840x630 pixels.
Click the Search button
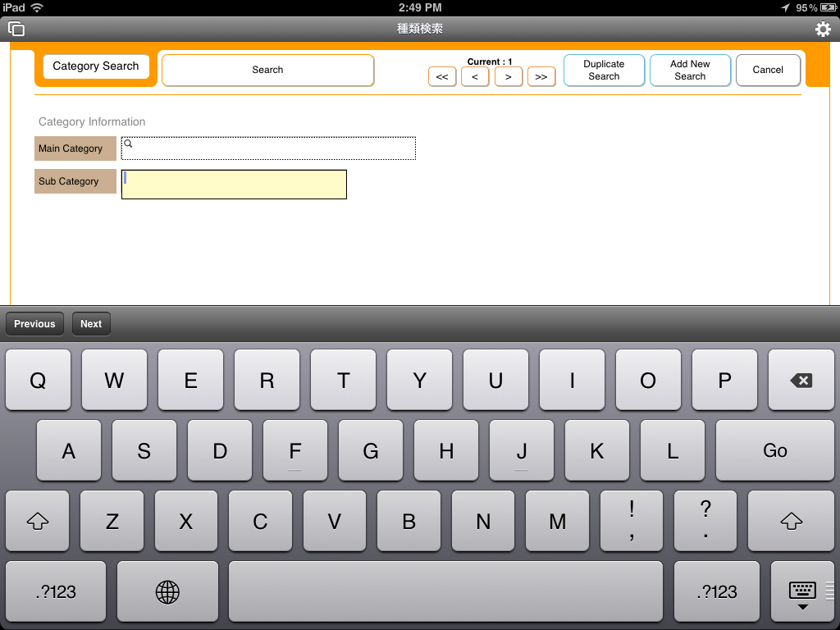point(267,70)
